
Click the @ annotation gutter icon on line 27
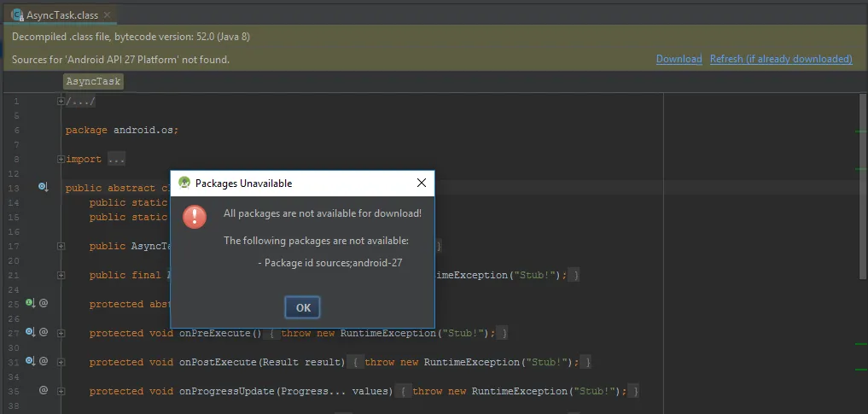pyautogui.click(x=44, y=332)
